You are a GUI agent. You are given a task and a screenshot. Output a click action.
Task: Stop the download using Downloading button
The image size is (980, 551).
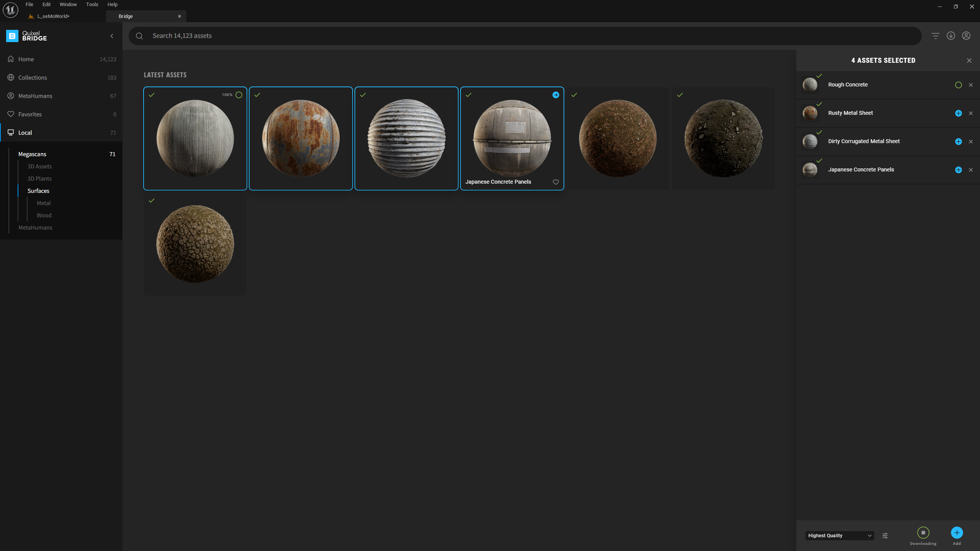coord(923,533)
